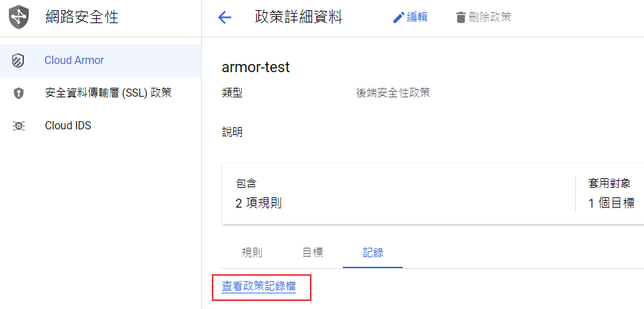Click the SSL policy shield icon
Image resolution: width=644 pixels, height=309 pixels.
[x=18, y=93]
